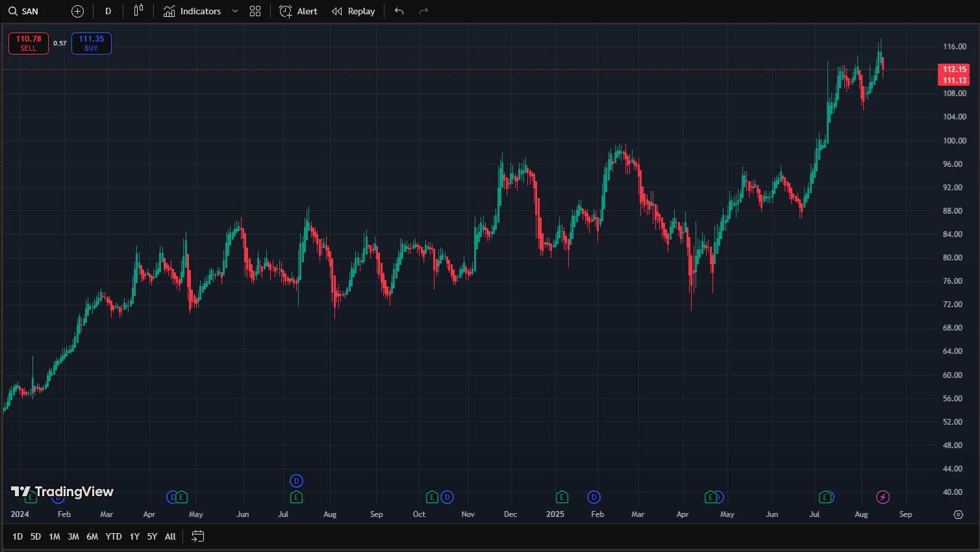The image size is (980, 552).
Task: Click the 112.15 current price label
Action: pyautogui.click(x=954, y=69)
